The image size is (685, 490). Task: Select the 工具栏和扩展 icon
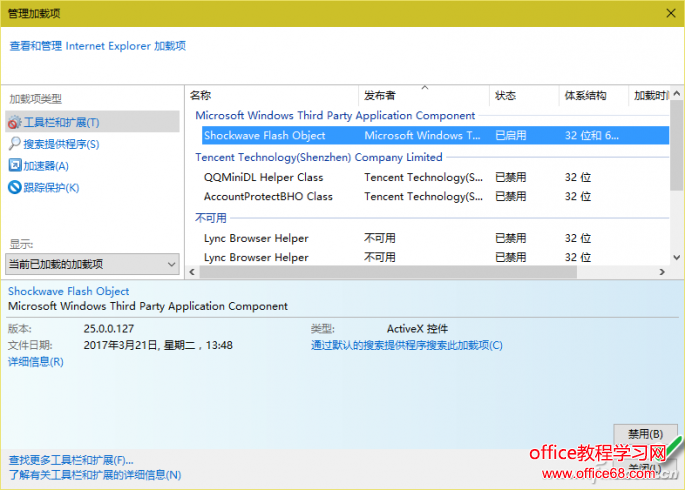pos(14,122)
